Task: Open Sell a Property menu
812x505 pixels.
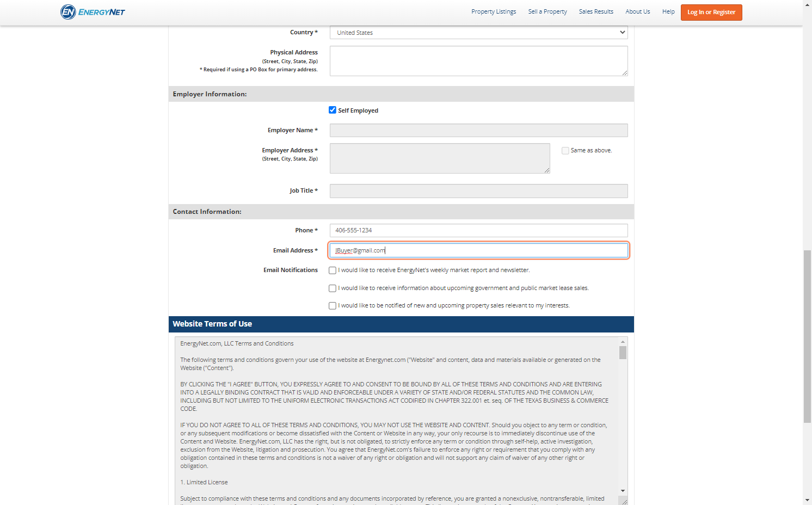Action: (548, 12)
